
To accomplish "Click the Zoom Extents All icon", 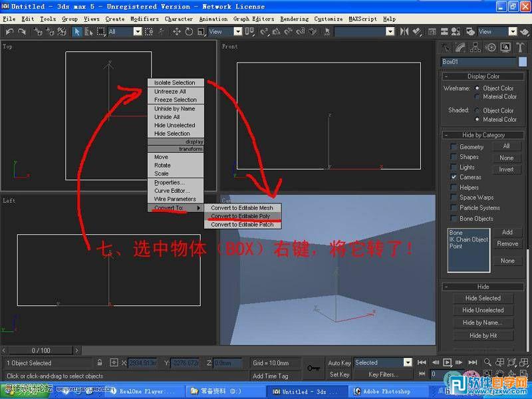I will pyautogui.click(x=523, y=362).
